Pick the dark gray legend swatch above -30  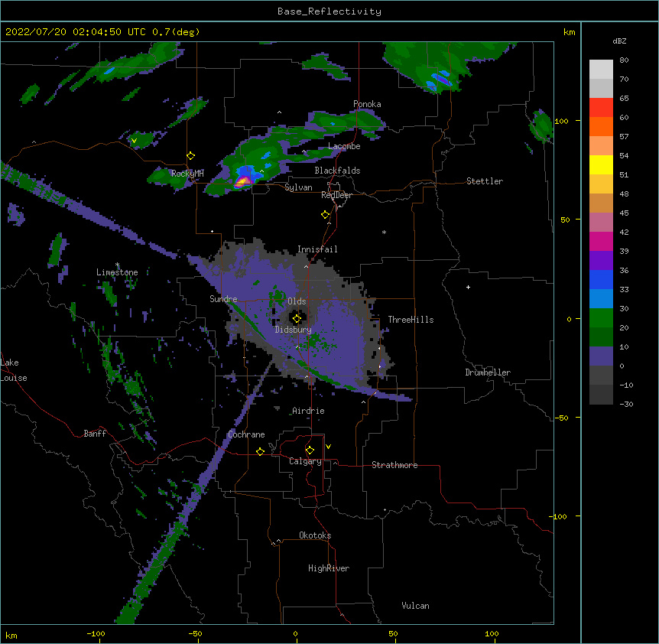(601, 395)
